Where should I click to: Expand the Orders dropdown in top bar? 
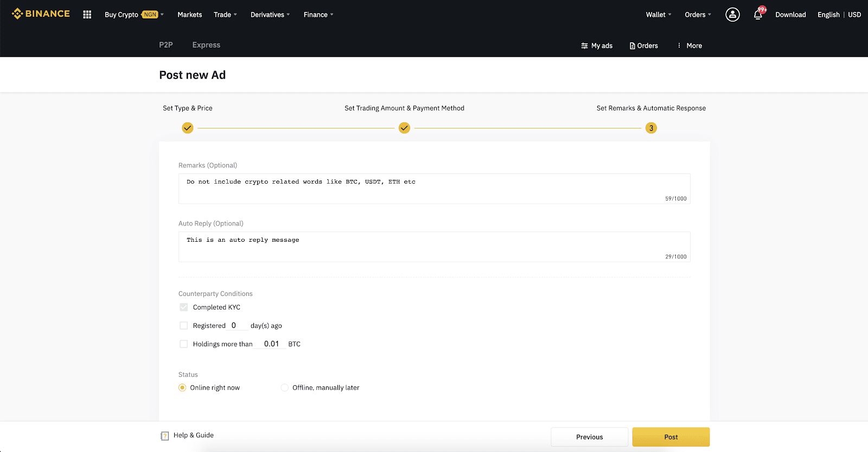click(698, 15)
